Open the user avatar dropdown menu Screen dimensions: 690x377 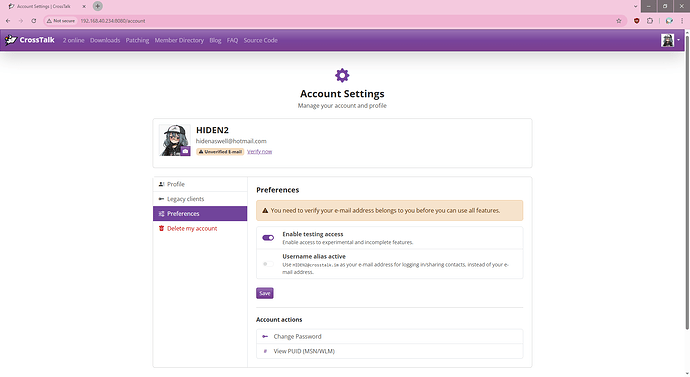(x=670, y=40)
